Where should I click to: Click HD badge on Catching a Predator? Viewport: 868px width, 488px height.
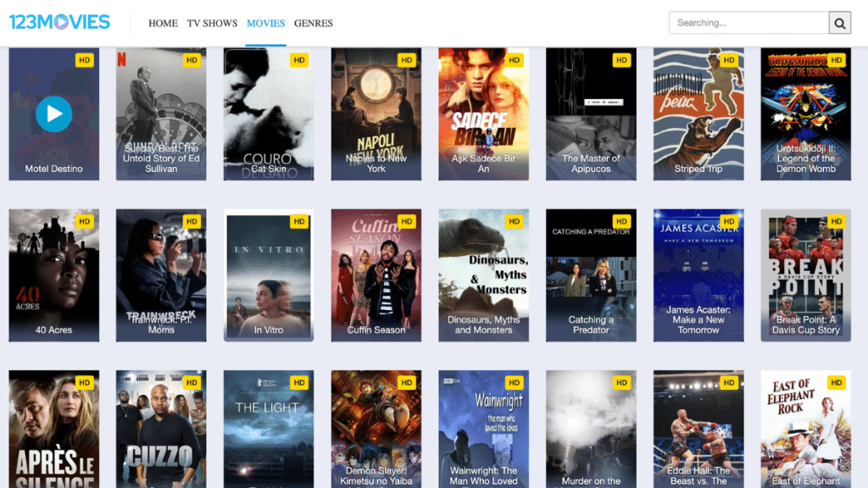(x=621, y=221)
